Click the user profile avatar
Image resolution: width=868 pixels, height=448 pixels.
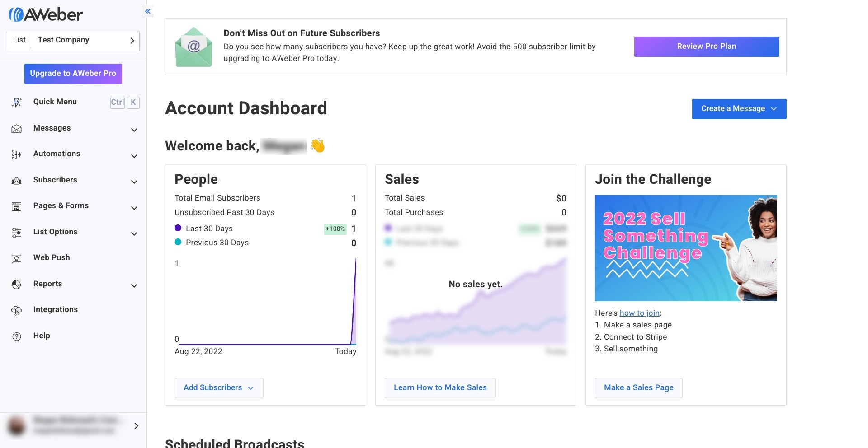17,426
